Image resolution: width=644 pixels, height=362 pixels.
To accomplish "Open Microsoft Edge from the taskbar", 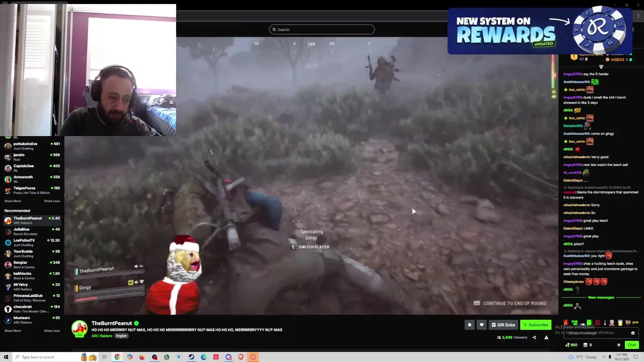I will click(203, 357).
